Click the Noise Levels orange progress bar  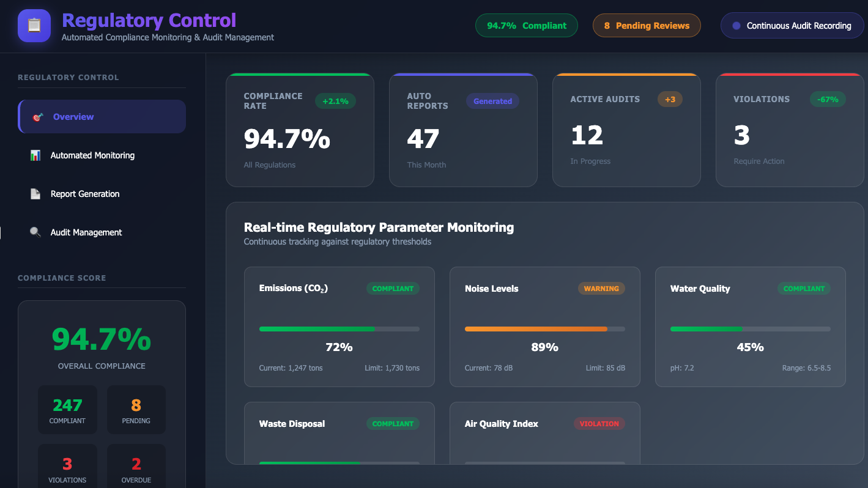pyautogui.click(x=544, y=329)
